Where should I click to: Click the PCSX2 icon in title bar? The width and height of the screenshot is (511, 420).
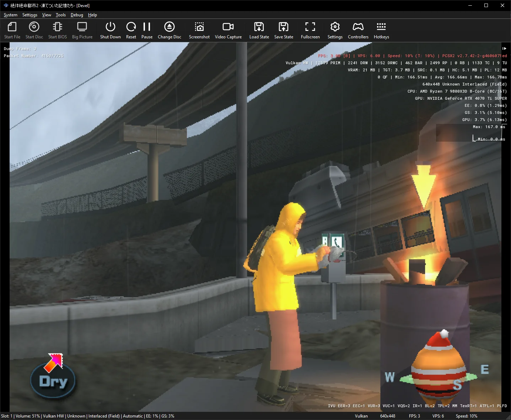click(x=6, y=5)
